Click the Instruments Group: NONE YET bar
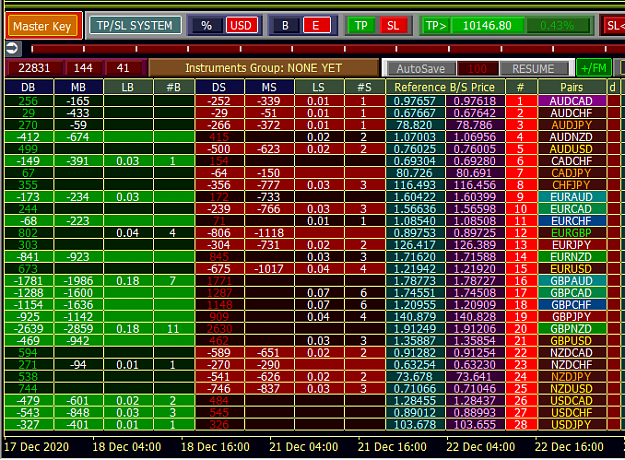Screen dimensions: 625x460 tap(263, 68)
